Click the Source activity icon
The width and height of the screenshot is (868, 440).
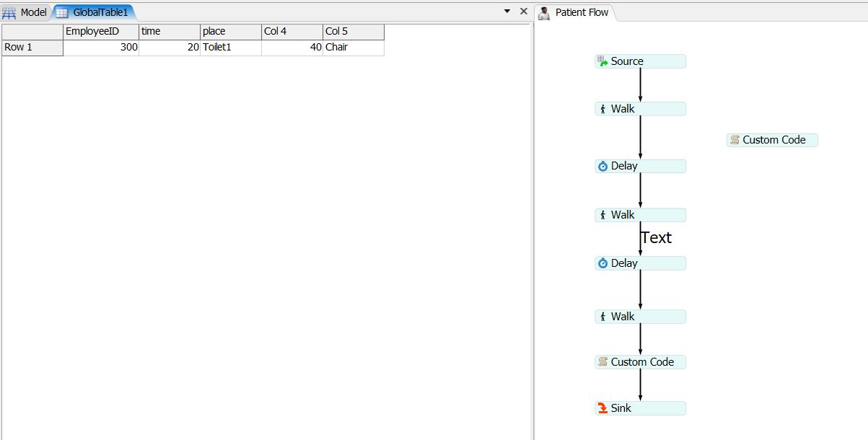[x=602, y=61]
